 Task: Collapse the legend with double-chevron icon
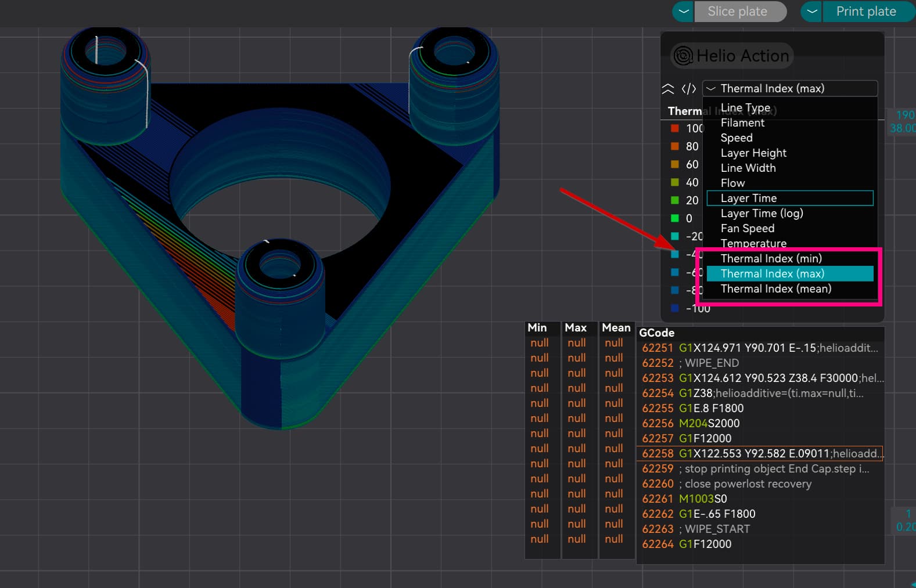coord(668,89)
